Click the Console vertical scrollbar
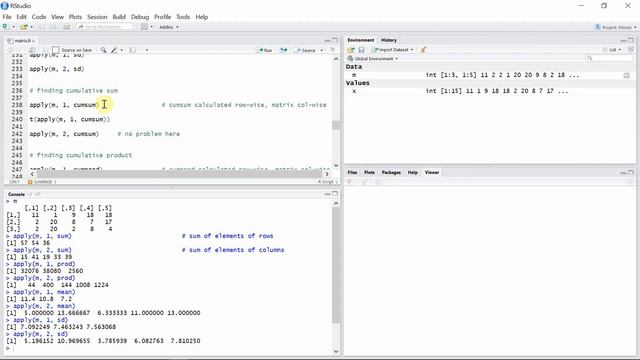The width and height of the screenshot is (640, 360). click(x=336, y=265)
